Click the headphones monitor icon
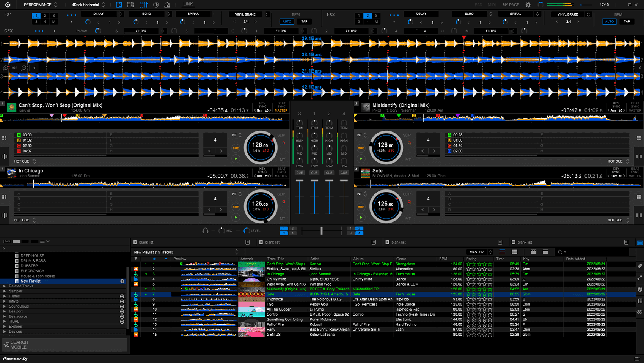Screen dimensions: 644x363 coord(205,230)
